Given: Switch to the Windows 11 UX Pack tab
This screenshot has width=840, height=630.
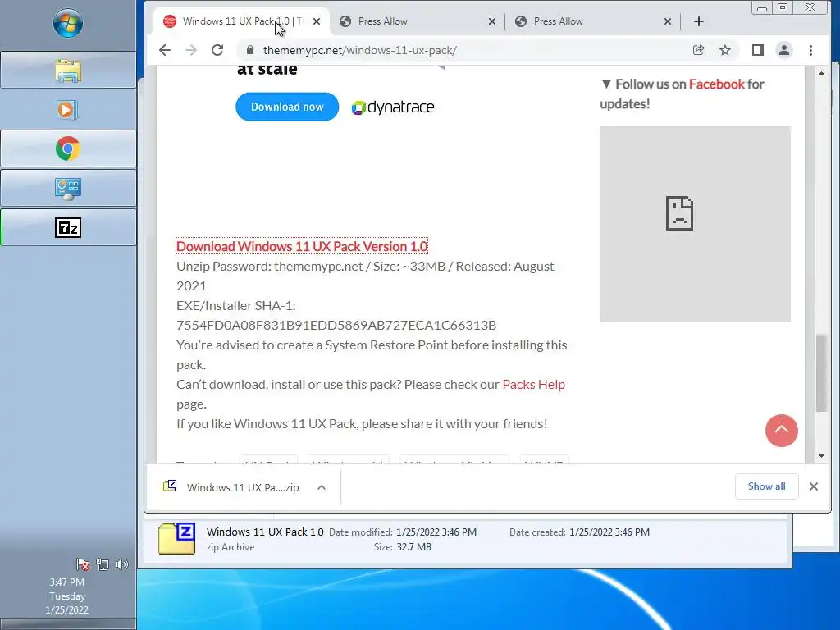Looking at the screenshot, I should [x=241, y=21].
